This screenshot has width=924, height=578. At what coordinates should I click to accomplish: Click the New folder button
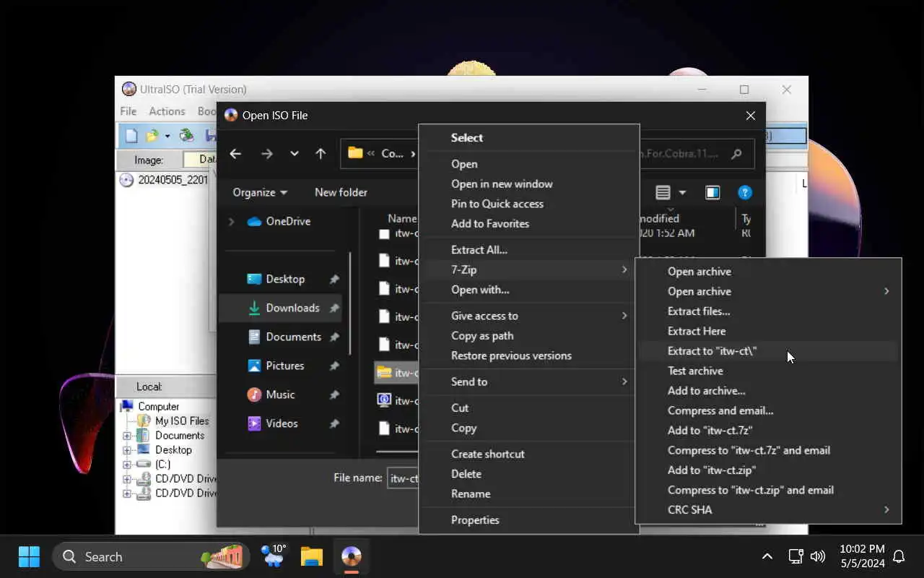pyautogui.click(x=341, y=192)
